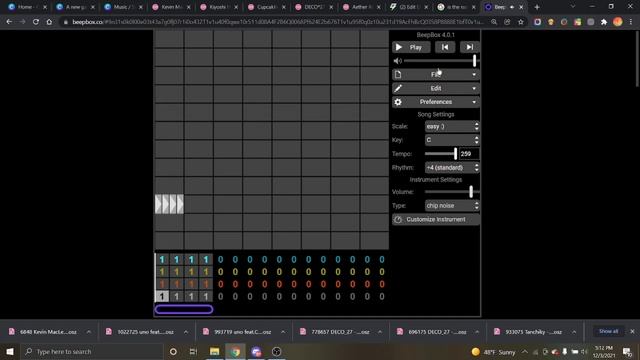
Task: Select the noise note in the pattern editor
Action: (x=169, y=204)
